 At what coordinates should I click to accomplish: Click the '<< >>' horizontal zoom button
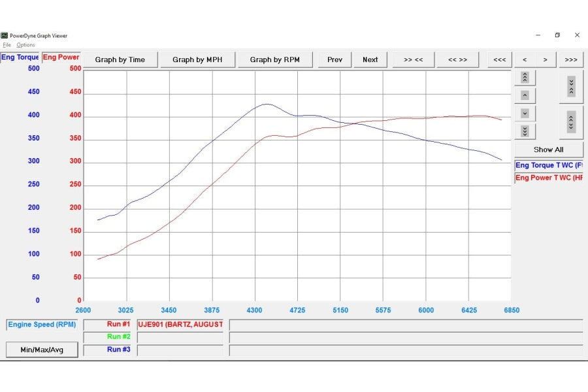pyautogui.click(x=457, y=59)
